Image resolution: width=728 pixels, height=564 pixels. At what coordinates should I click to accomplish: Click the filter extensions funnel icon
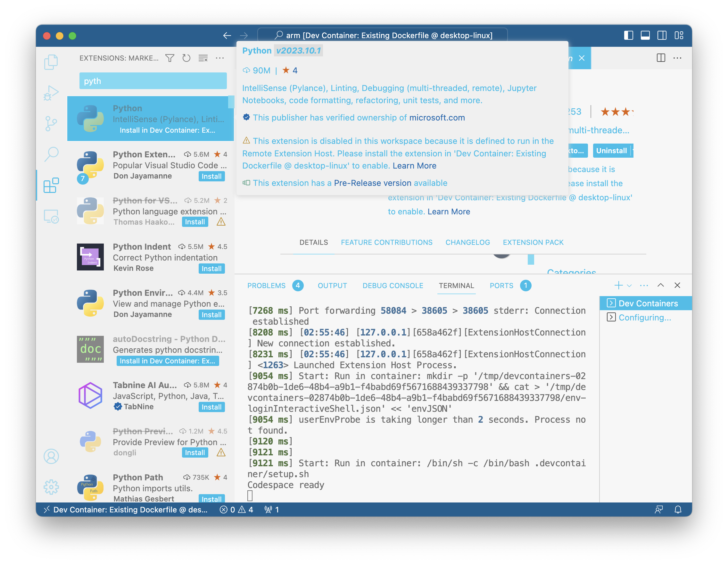coord(170,58)
